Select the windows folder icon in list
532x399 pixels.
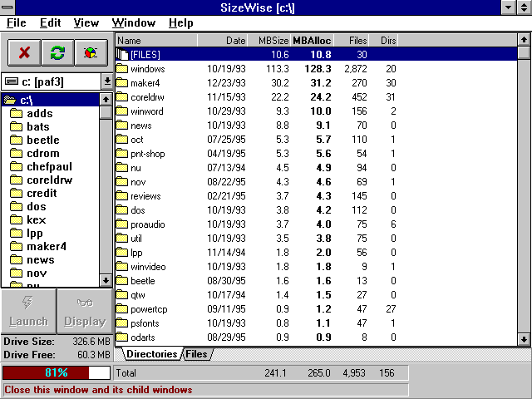point(121,69)
